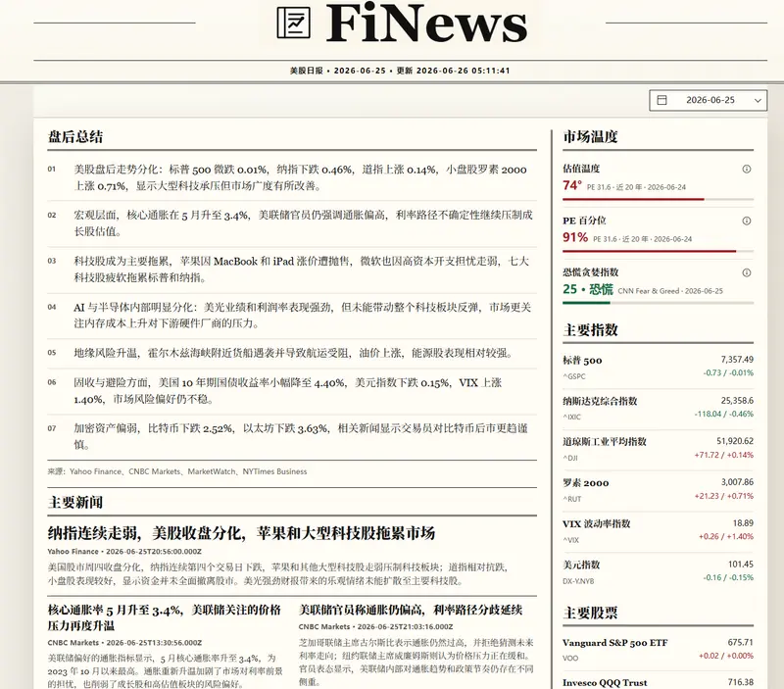Click the FiNews logo icon
Screen dimensions: 784x689
tap(293, 23)
